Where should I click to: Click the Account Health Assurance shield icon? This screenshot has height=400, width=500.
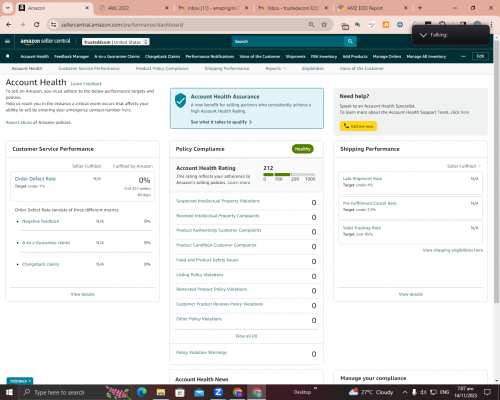tap(180, 100)
